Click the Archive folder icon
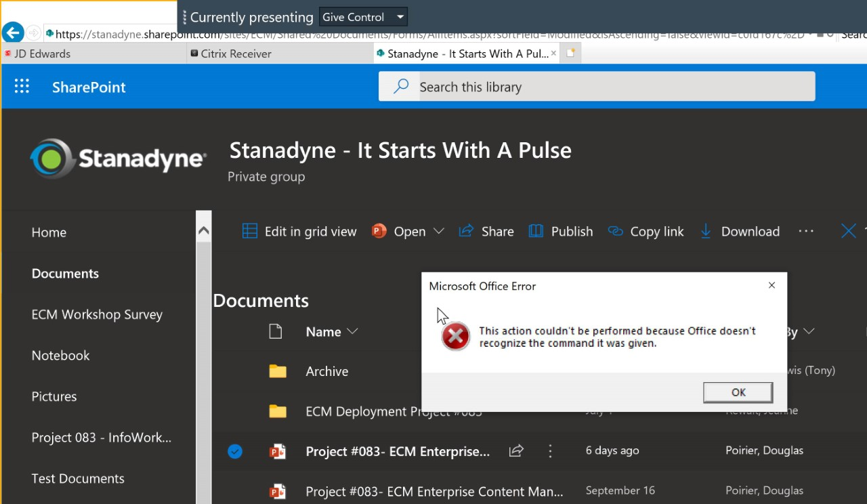 pyautogui.click(x=278, y=371)
